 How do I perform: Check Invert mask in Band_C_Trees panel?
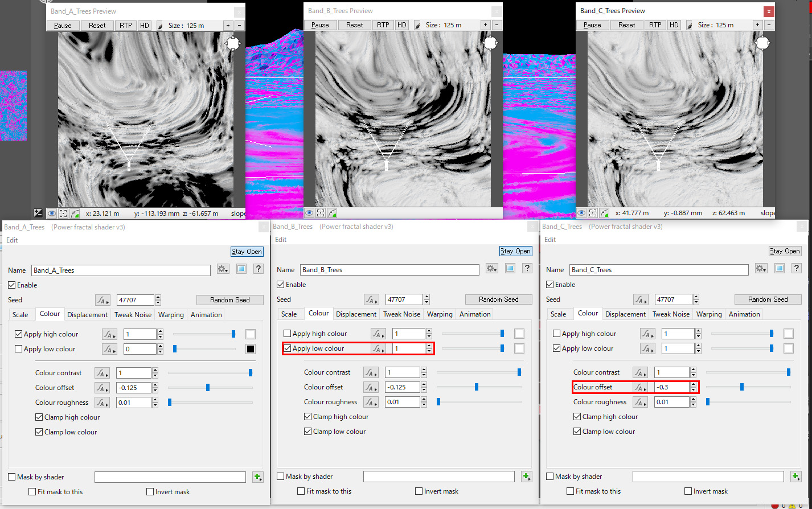tap(688, 491)
